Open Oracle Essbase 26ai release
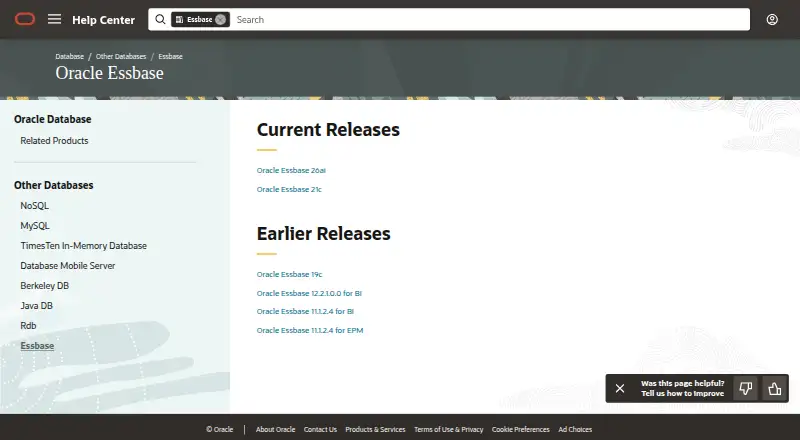The width and height of the screenshot is (800, 440). tap(291, 170)
